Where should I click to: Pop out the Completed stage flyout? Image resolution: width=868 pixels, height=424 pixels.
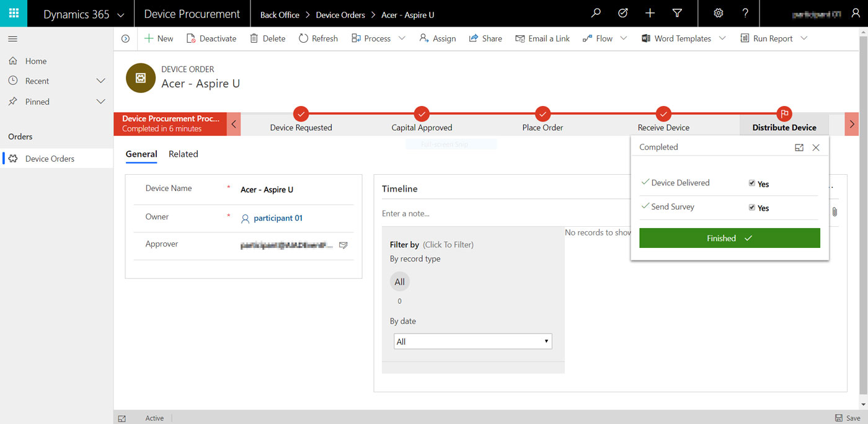(799, 148)
